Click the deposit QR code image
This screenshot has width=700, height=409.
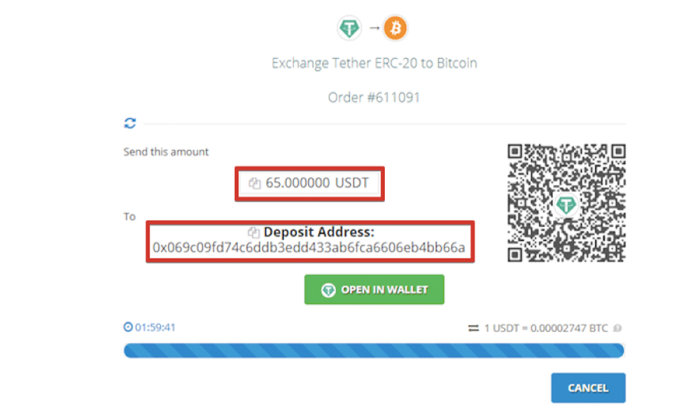[x=566, y=203]
